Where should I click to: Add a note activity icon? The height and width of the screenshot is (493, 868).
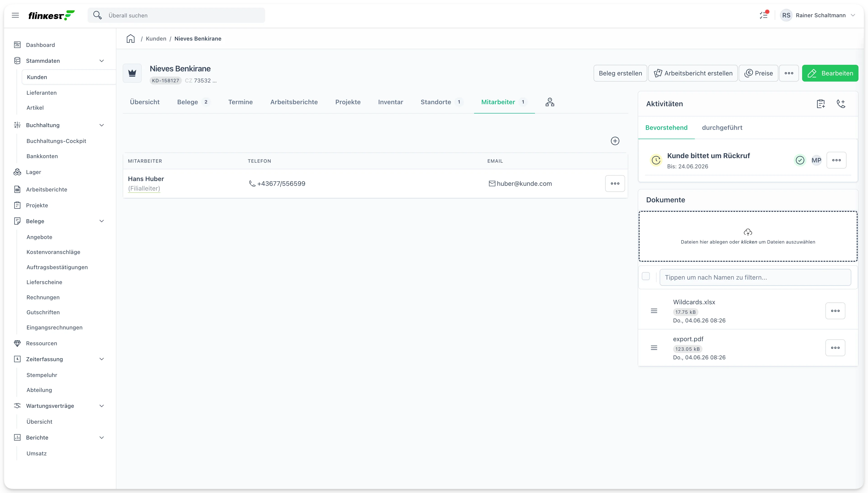tap(821, 104)
